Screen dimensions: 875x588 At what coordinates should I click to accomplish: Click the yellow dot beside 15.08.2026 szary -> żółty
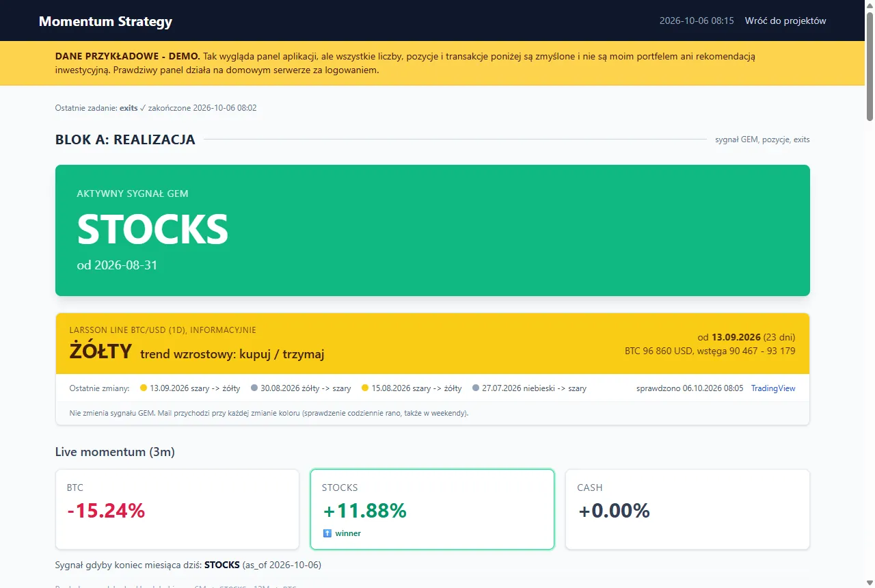click(x=365, y=388)
